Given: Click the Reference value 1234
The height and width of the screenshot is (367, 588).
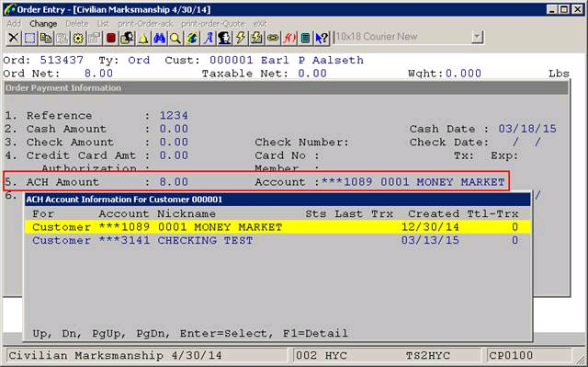Looking at the screenshot, I should (174, 115).
